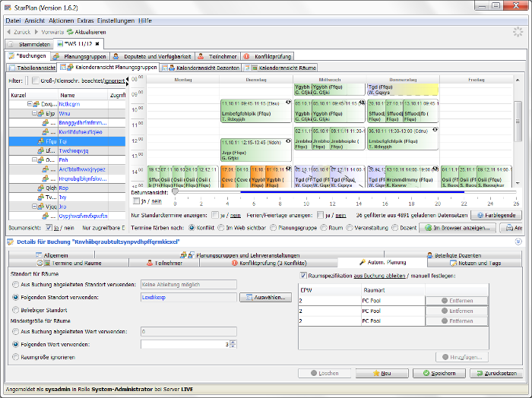The height and width of the screenshot is (398, 532).
Task: Click the blue date range slider bar
Action: 352,192
